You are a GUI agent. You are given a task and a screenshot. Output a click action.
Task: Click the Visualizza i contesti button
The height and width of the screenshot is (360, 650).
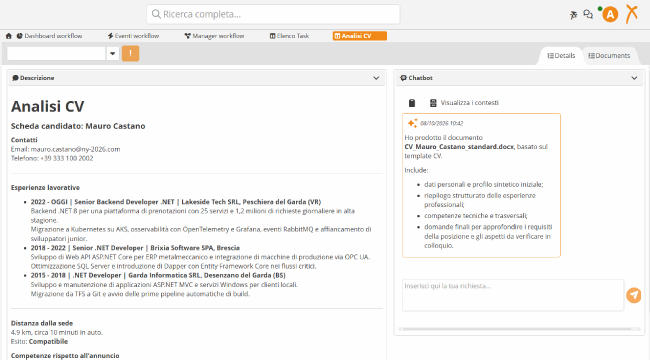click(464, 103)
